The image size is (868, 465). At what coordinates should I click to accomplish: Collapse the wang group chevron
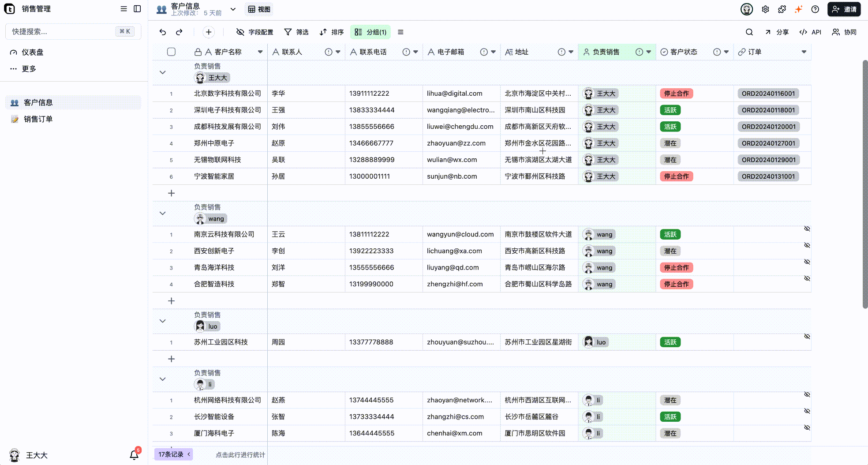tap(162, 213)
